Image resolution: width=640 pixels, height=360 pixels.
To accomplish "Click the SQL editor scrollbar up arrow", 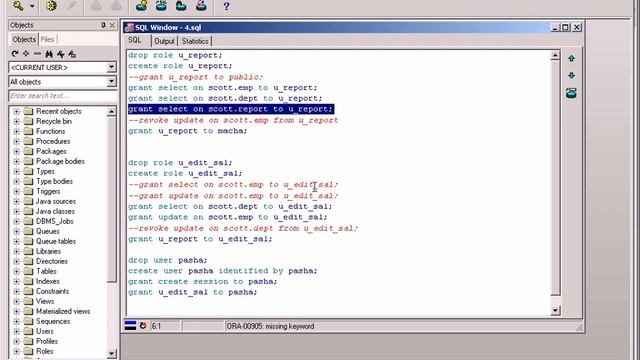I will [x=555, y=55].
